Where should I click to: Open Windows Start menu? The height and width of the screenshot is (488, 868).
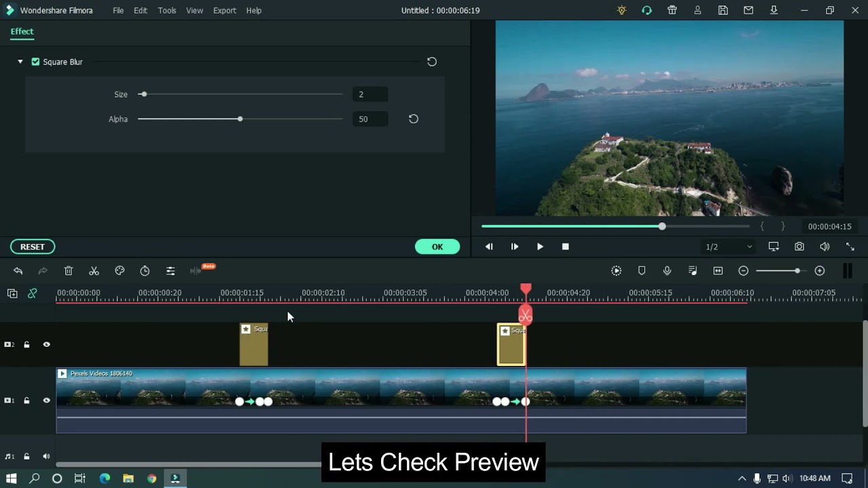coord(12,479)
